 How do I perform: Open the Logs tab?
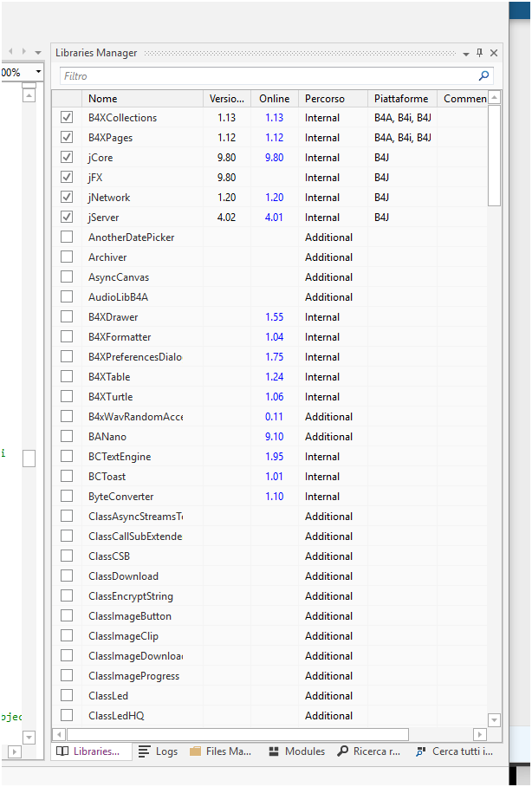pos(158,751)
